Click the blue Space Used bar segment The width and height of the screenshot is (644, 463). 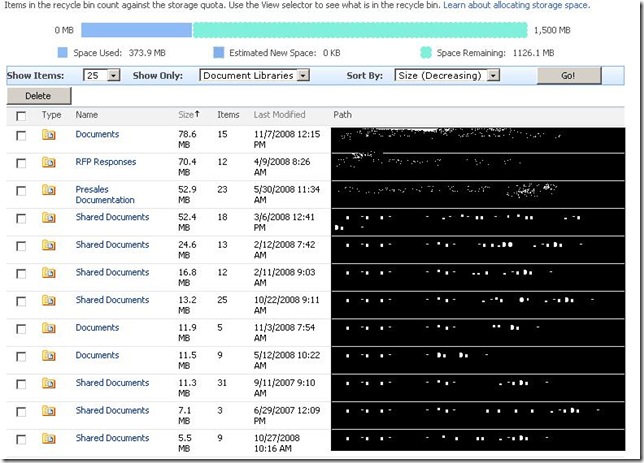click(x=136, y=30)
